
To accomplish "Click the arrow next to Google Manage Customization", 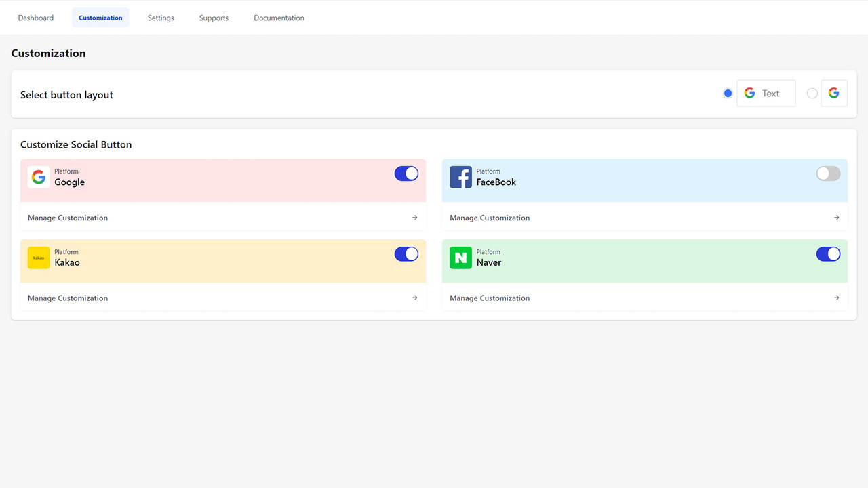I will pyautogui.click(x=414, y=217).
